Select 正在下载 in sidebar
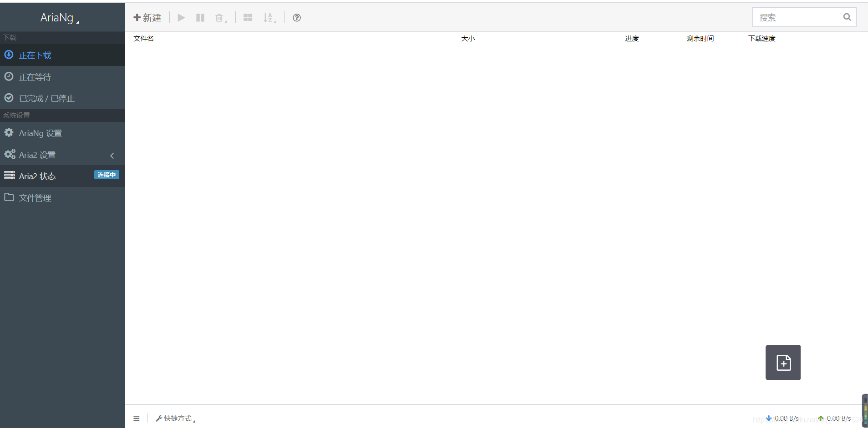Viewport: 868px width, 428px height. pos(62,55)
